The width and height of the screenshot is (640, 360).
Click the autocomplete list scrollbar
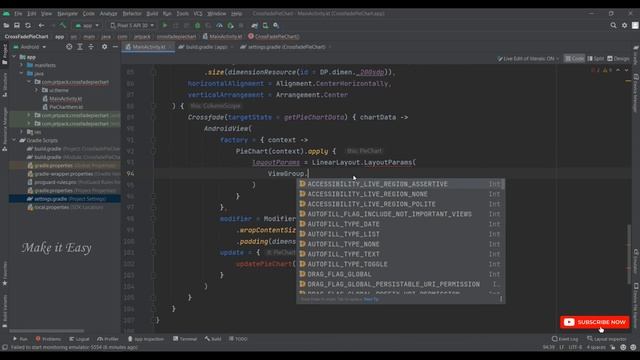click(x=503, y=184)
